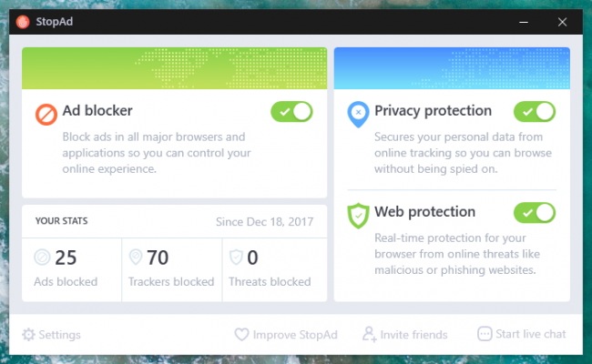Turn off the Ad blocker toggle

pos(291,112)
